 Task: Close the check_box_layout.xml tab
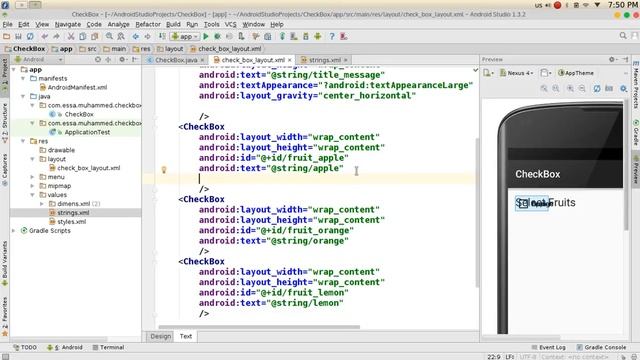point(289,60)
